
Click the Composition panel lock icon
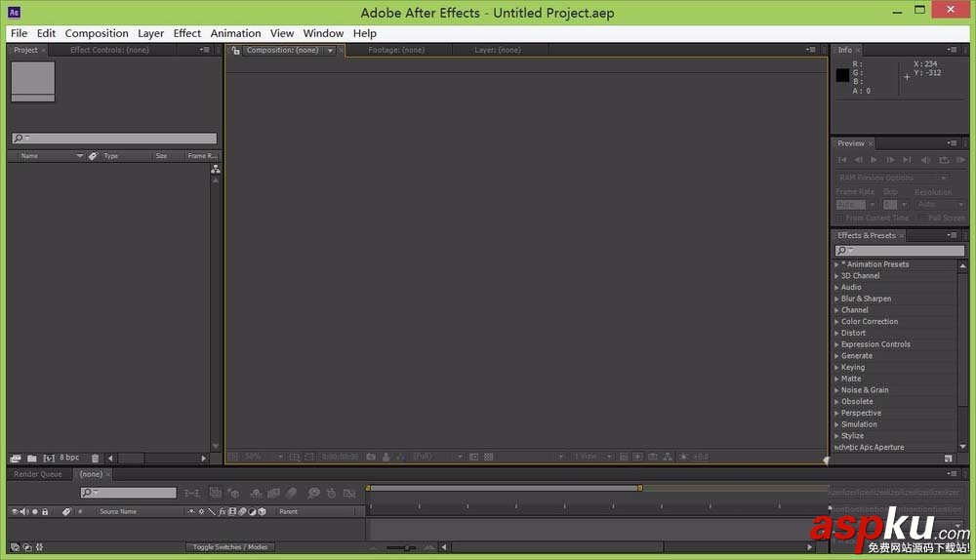(x=235, y=51)
